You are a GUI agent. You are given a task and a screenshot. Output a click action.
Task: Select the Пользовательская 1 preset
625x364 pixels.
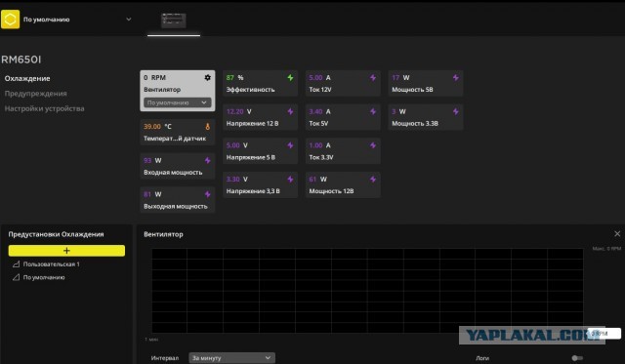tap(51, 264)
